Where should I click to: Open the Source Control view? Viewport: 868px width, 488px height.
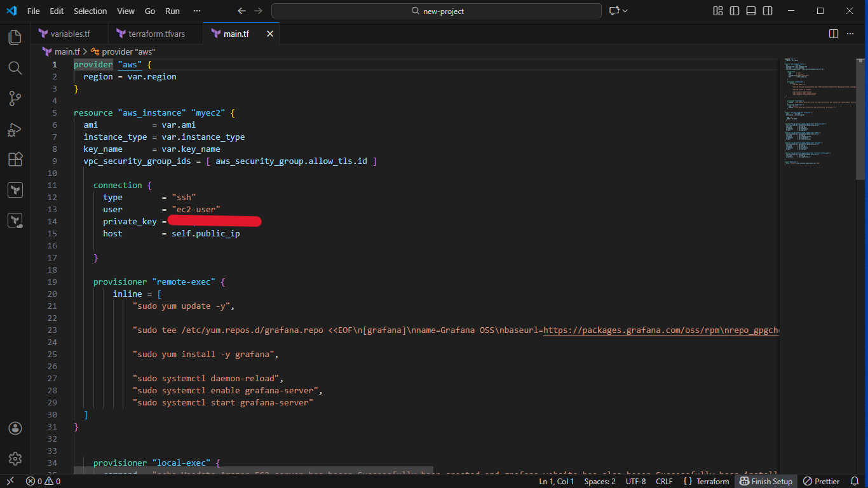[15, 98]
